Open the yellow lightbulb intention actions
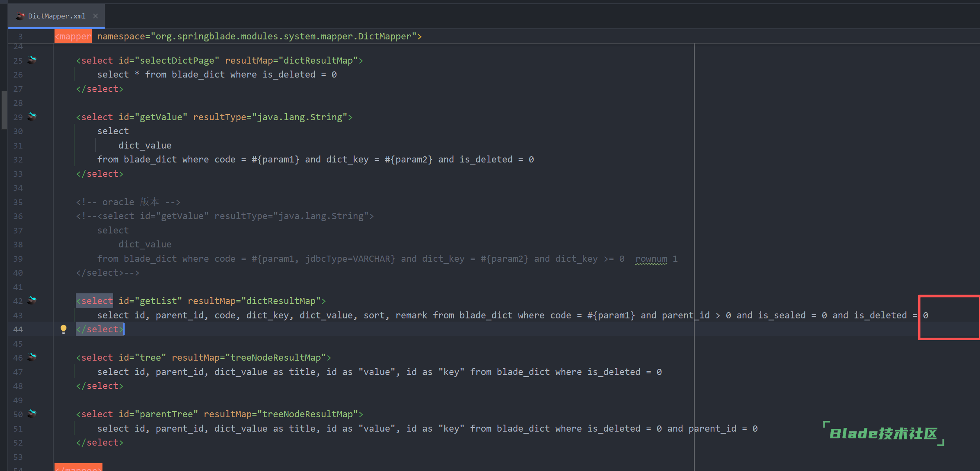The height and width of the screenshot is (471, 980). tap(64, 329)
